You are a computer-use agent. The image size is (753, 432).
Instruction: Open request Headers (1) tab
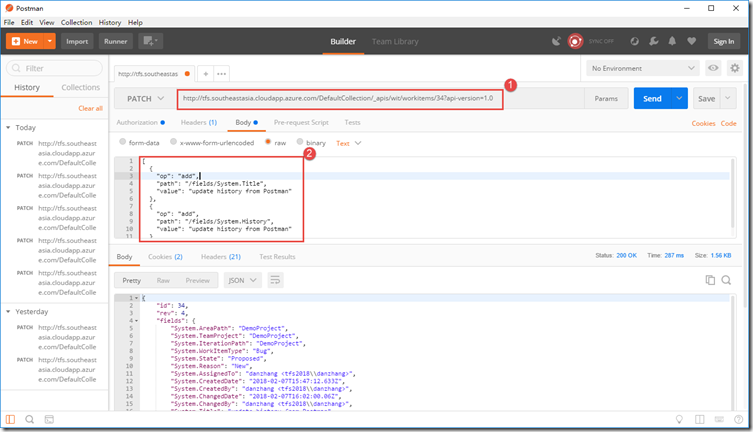tap(199, 122)
